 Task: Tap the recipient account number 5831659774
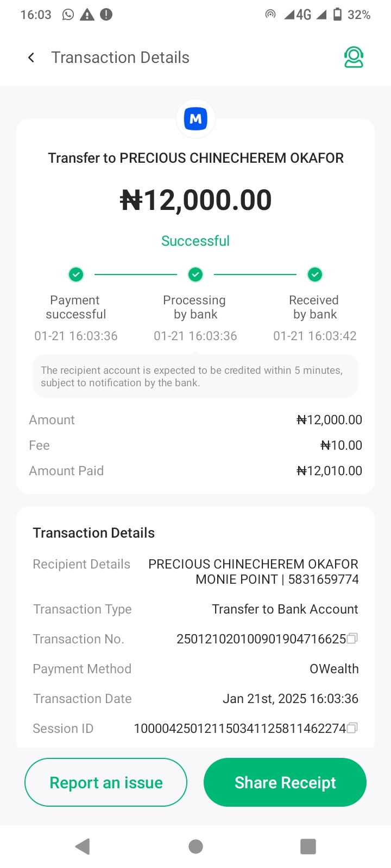pos(323,579)
